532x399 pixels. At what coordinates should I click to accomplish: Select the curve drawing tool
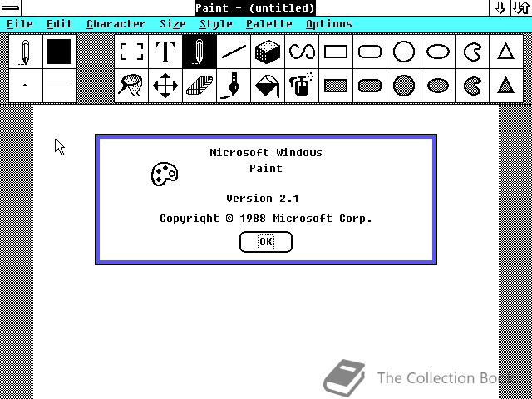coord(302,52)
